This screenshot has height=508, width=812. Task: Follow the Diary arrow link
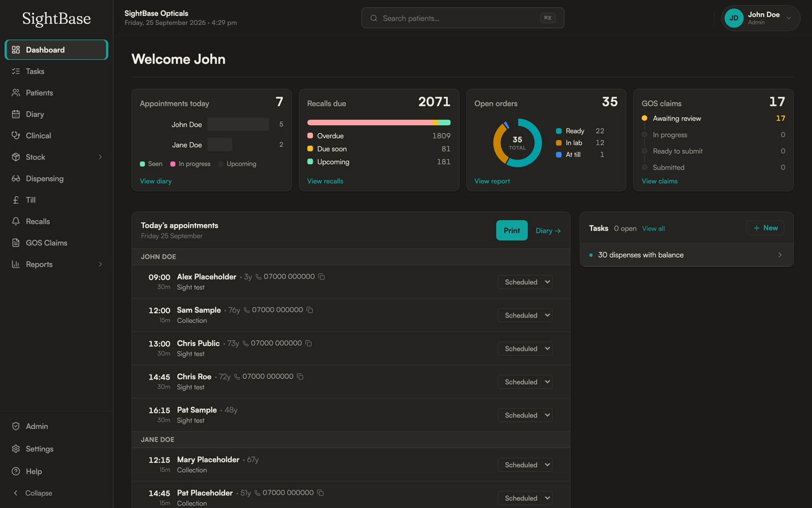(x=548, y=230)
